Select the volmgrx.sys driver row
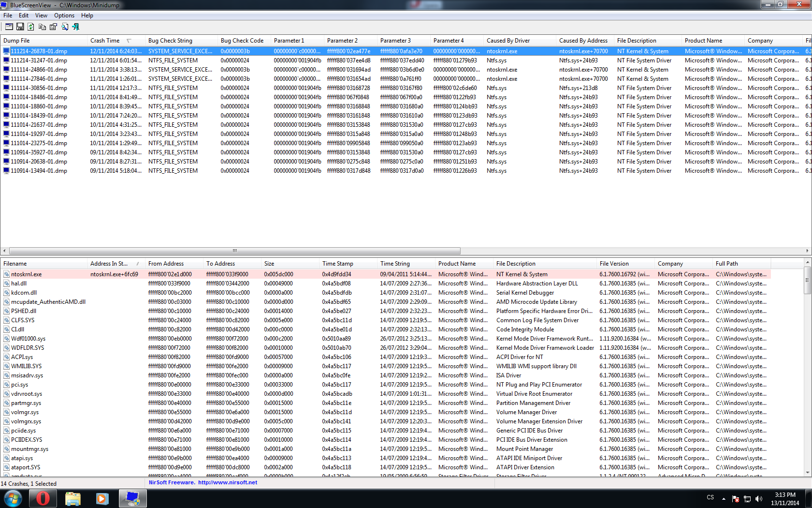The width and height of the screenshot is (812, 508). point(386,421)
